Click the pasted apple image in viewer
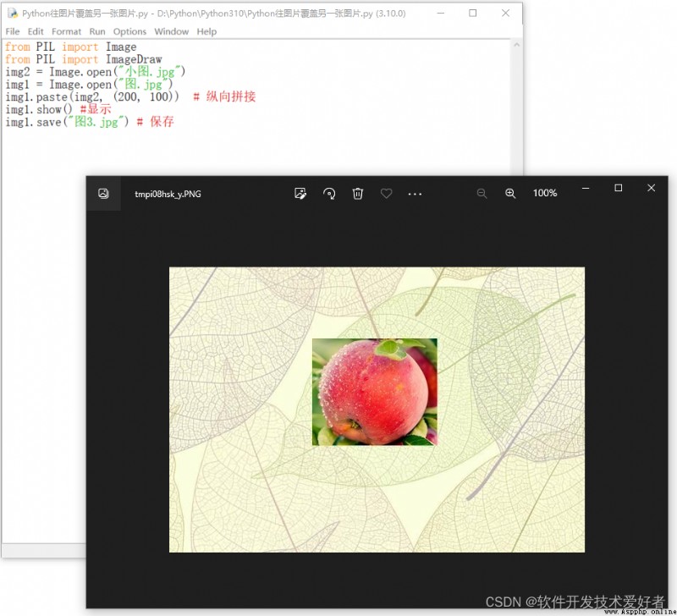 (x=374, y=392)
